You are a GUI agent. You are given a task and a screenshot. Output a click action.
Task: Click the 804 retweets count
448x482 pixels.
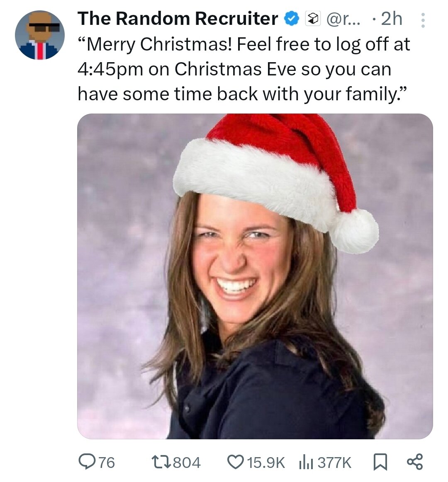pos(187,462)
